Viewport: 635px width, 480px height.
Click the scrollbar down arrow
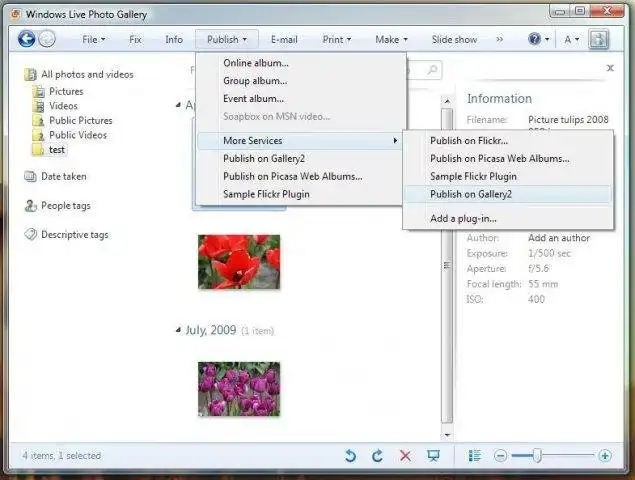tap(447, 435)
